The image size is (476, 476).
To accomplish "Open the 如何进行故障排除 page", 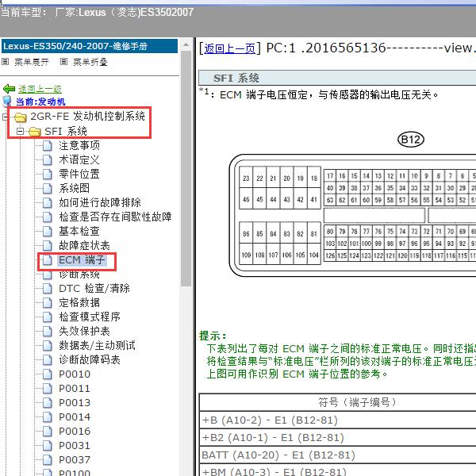I will pos(100,202).
